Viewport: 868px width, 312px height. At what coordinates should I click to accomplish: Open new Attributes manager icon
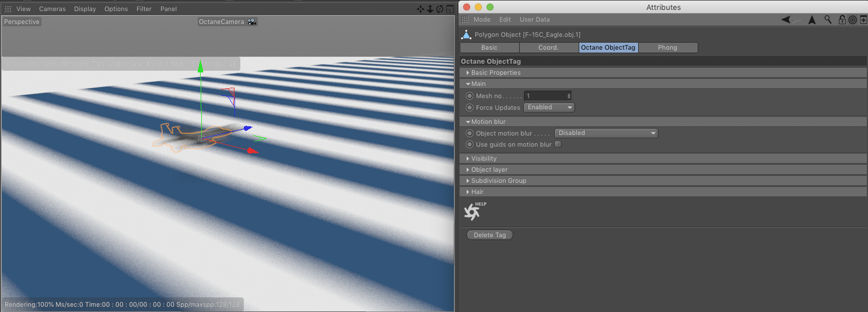[x=862, y=20]
